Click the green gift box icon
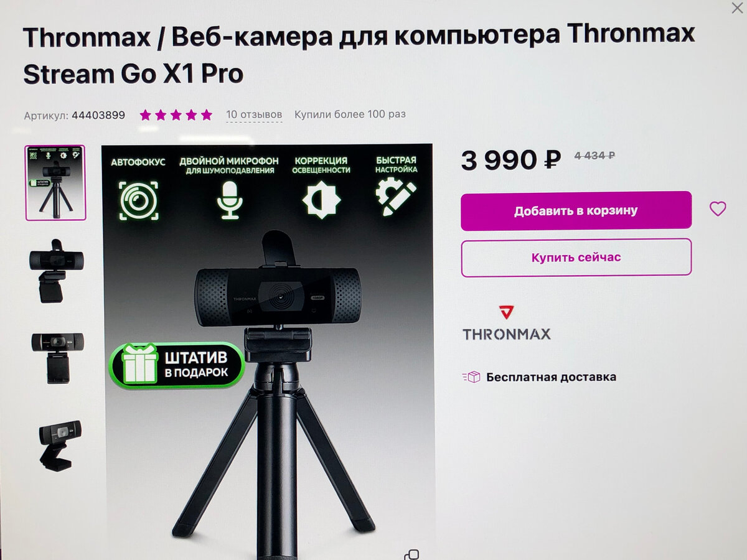The height and width of the screenshot is (560, 747). tap(139, 366)
